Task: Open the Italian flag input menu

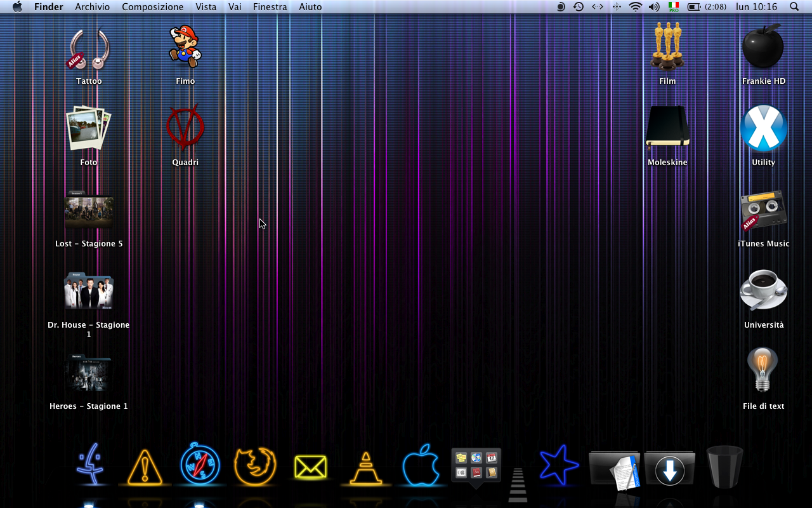Action: tap(674, 7)
